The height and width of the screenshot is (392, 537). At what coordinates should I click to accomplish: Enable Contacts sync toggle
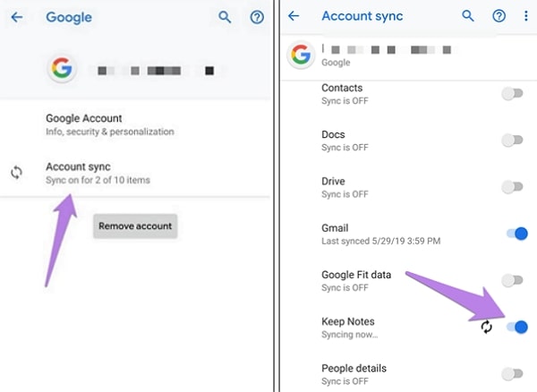click(x=512, y=93)
